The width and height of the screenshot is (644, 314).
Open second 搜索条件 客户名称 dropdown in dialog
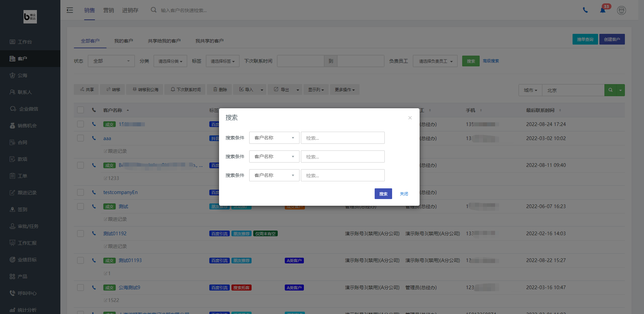point(274,156)
